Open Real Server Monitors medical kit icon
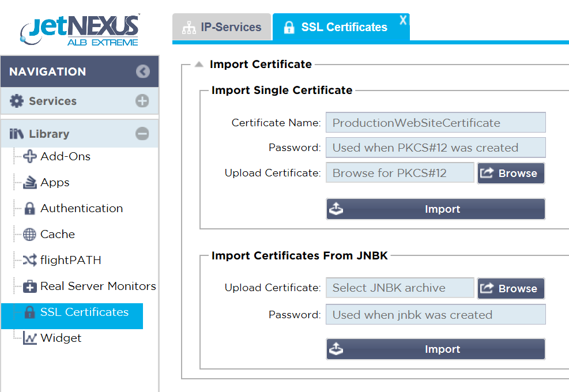Viewport: 569px width, 392px height. point(30,287)
